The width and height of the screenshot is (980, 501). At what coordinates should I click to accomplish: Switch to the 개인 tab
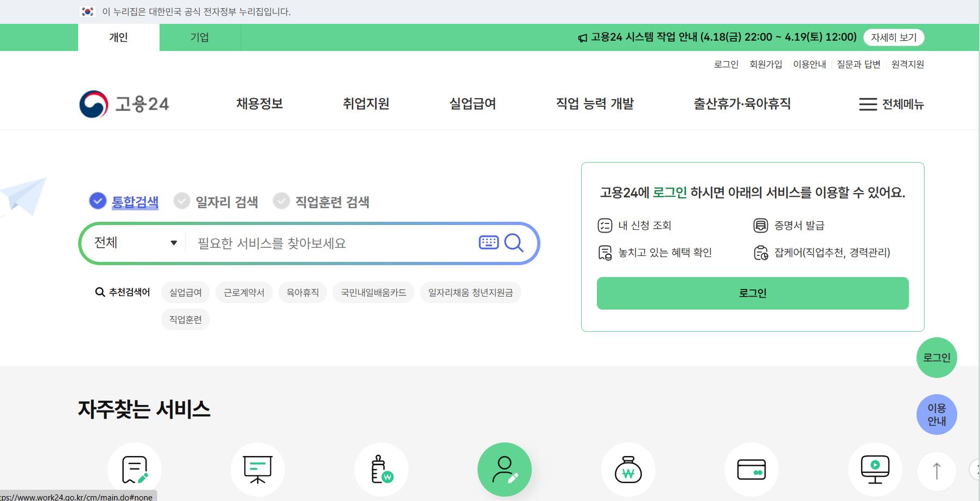118,37
